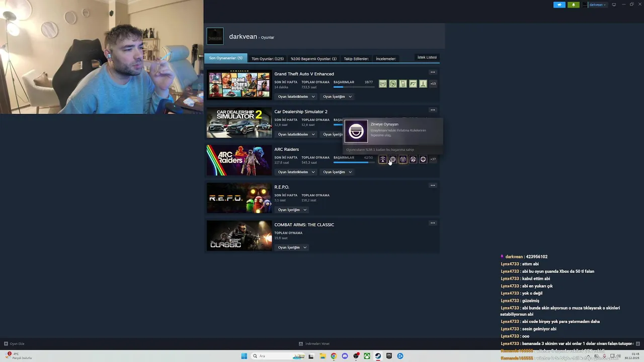View fourth ARC Raiders achievement icon

point(413,159)
